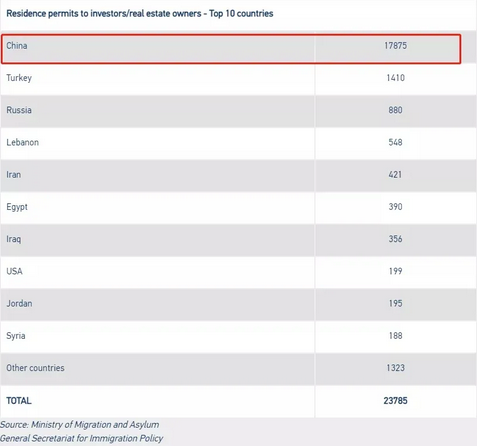Click the 356 value for Iraq
This screenshot has height=446, width=477.
coord(395,239)
